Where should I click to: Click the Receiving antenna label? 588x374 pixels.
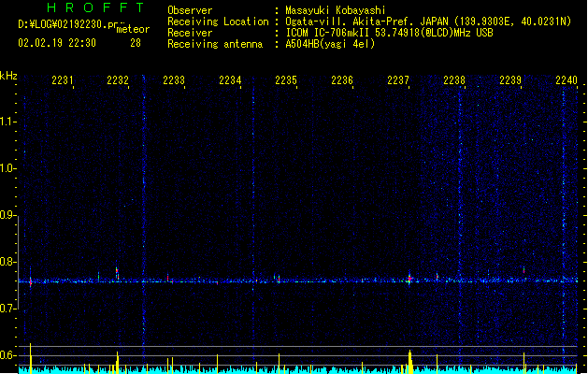(215, 44)
